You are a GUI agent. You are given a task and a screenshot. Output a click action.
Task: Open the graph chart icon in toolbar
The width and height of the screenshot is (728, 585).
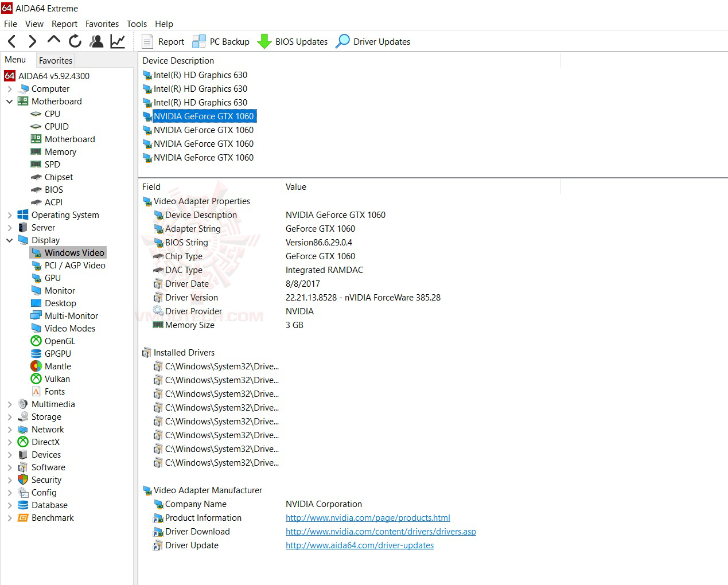(x=118, y=41)
